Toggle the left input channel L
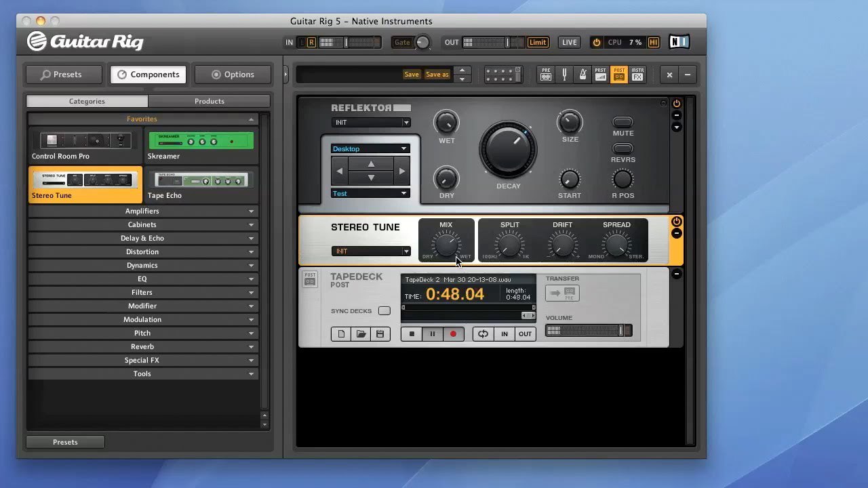The height and width of the screenshot is (488, 868). 302,42
